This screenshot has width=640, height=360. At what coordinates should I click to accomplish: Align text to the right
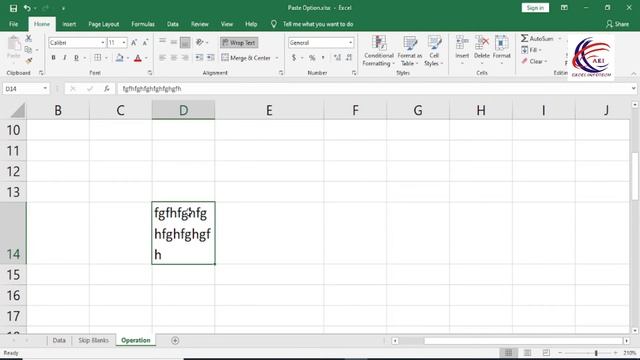(x=185, y=58)
